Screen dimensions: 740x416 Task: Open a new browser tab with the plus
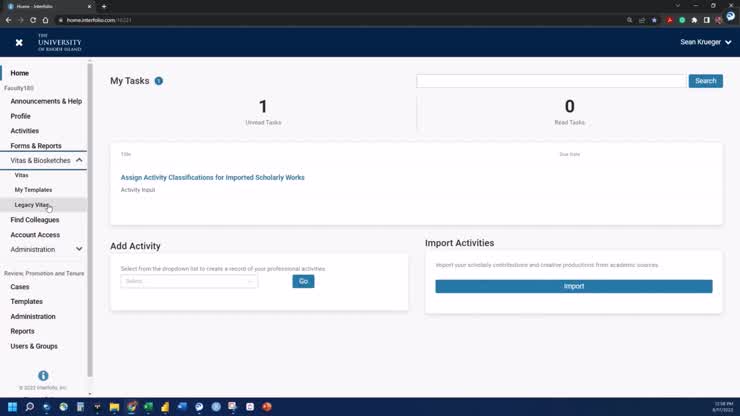pyautogui.click(x=104, y=6)
